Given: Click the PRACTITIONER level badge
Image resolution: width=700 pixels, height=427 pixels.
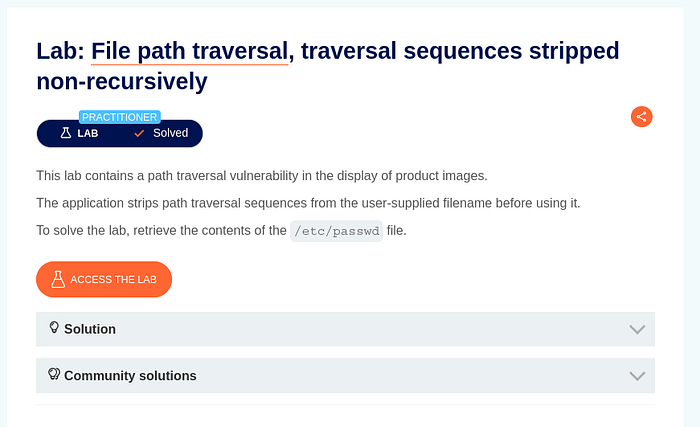Looking at the screenshot, I should tap(120, 117).
